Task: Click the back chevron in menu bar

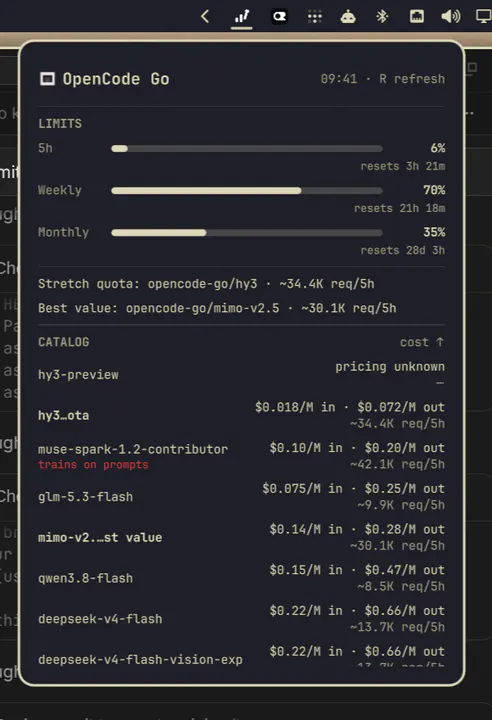Action: coord(205,17)
